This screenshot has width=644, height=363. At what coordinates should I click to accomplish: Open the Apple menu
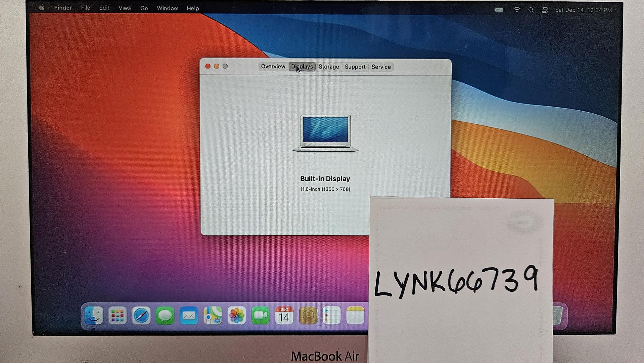tap(42, 8)
